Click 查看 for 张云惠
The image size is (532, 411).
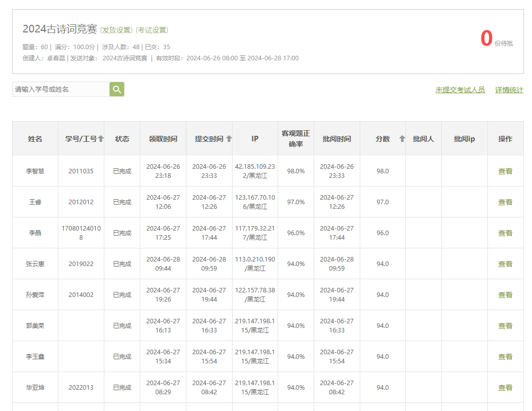click(x=505, y=264)
